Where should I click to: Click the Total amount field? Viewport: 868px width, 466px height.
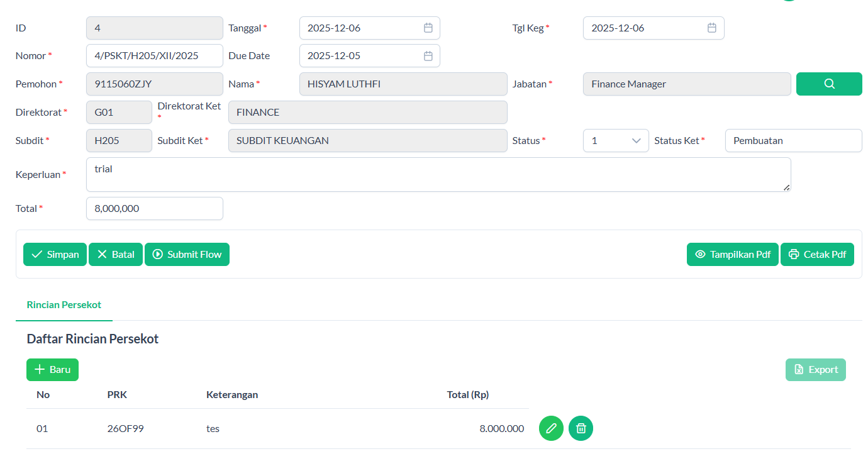[154, 209]
